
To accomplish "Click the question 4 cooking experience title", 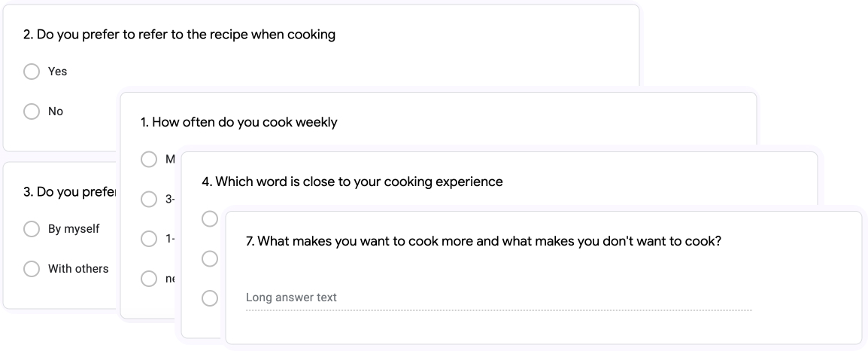I will pos(352,182).
